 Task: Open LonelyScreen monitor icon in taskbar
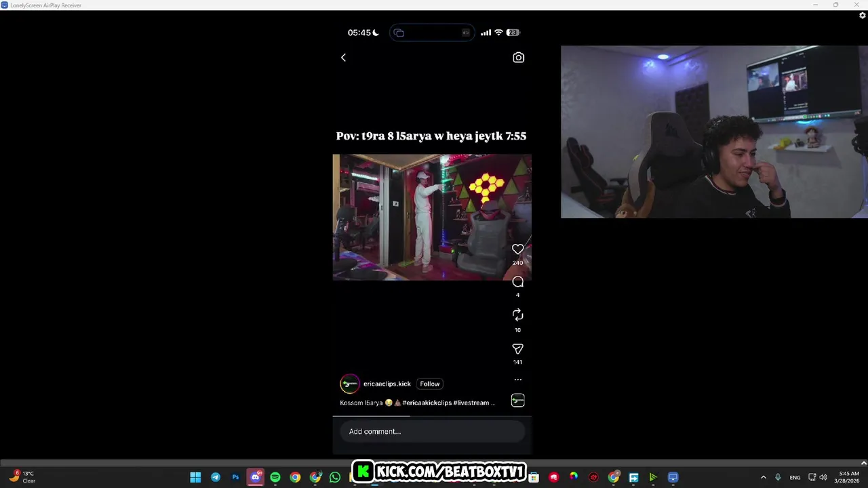click(x=673, y=477)
